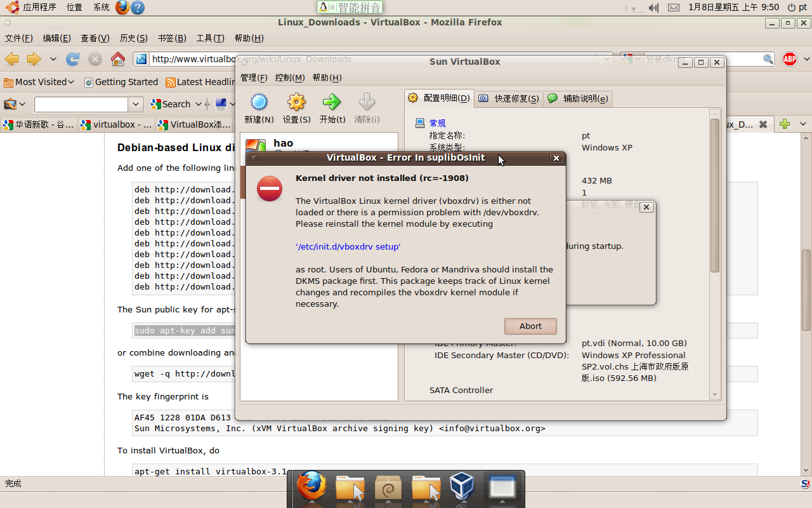Click the Abort button in the error dialog
Viewport: 812px width, 508px height.
pos(530,326)
